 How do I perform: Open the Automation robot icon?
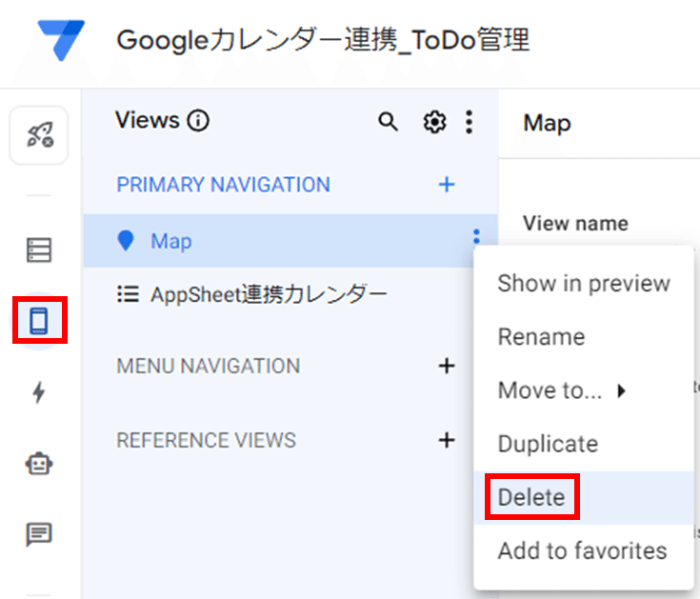click(39, 464)
